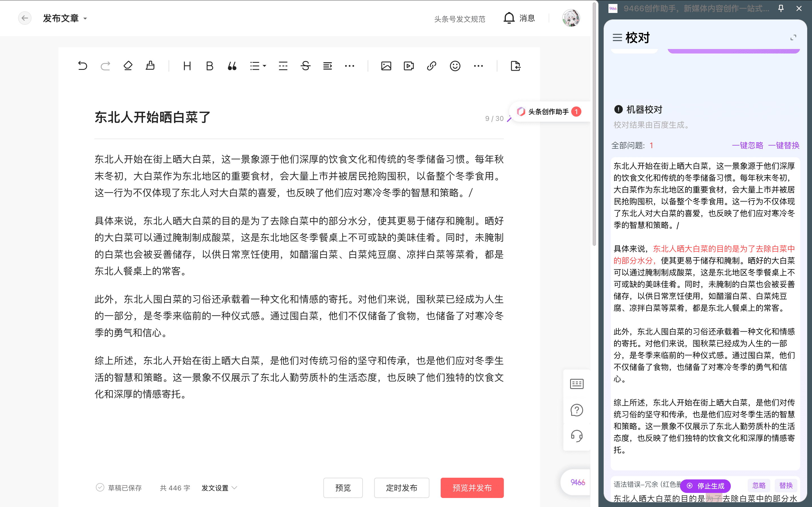Click 停止生成 button
This screenshot has height=507, width=812.
coord(706,486)
